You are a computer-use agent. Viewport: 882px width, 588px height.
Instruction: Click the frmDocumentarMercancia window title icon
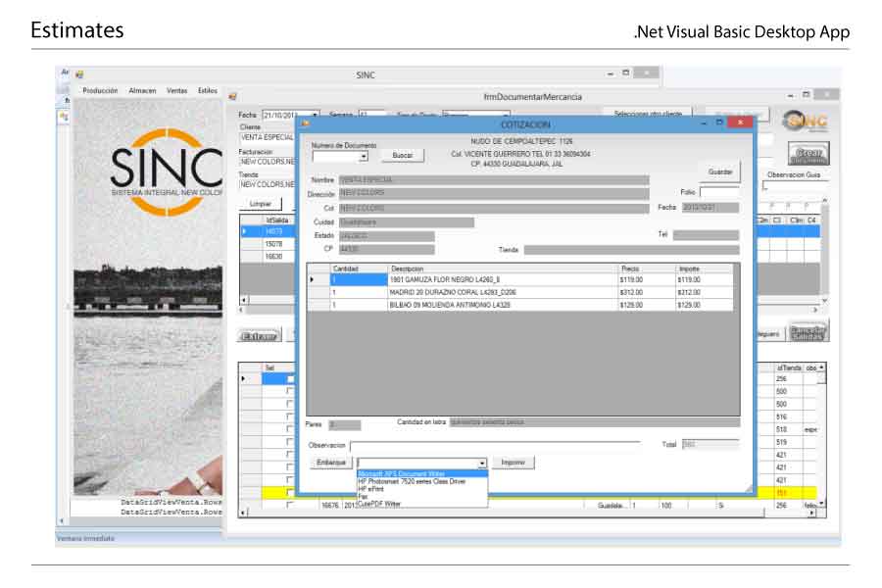[232, 96]
